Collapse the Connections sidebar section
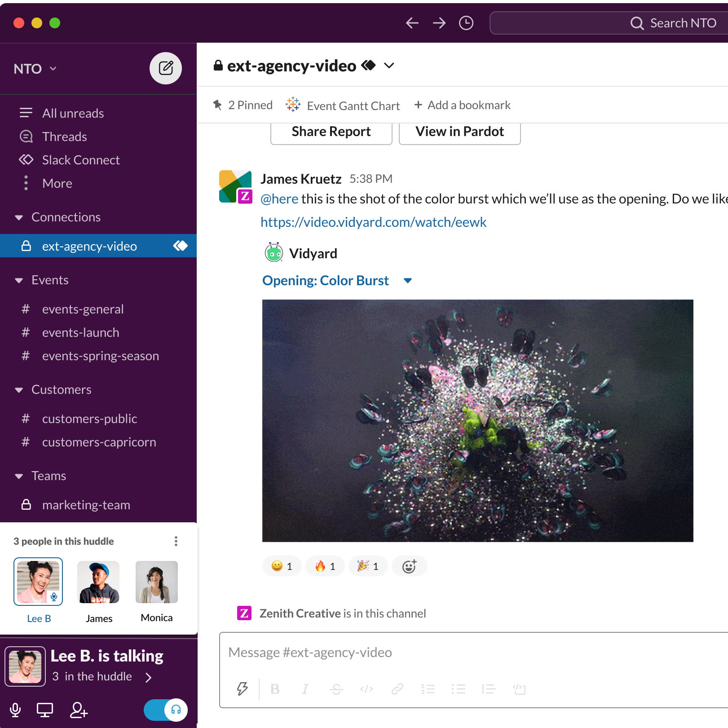 click(x=19, y=217)
